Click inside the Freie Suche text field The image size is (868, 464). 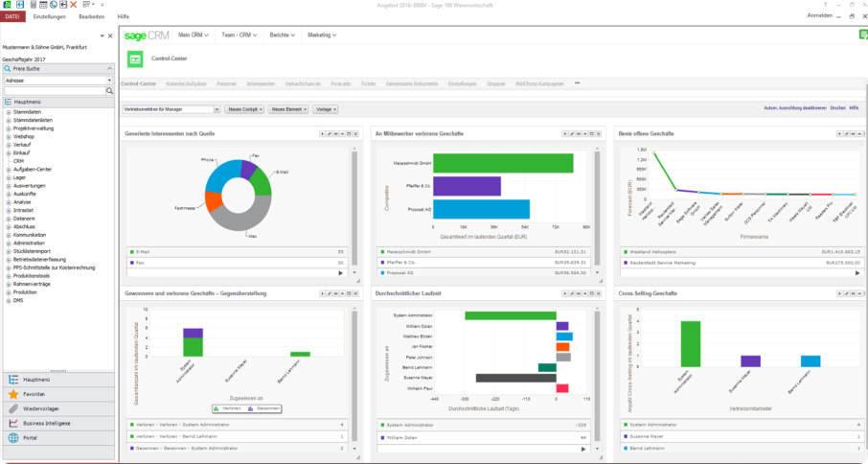[55, 91]
